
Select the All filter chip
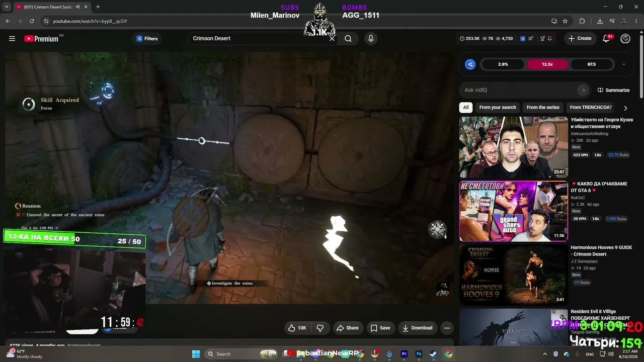[x=466, y=107]
